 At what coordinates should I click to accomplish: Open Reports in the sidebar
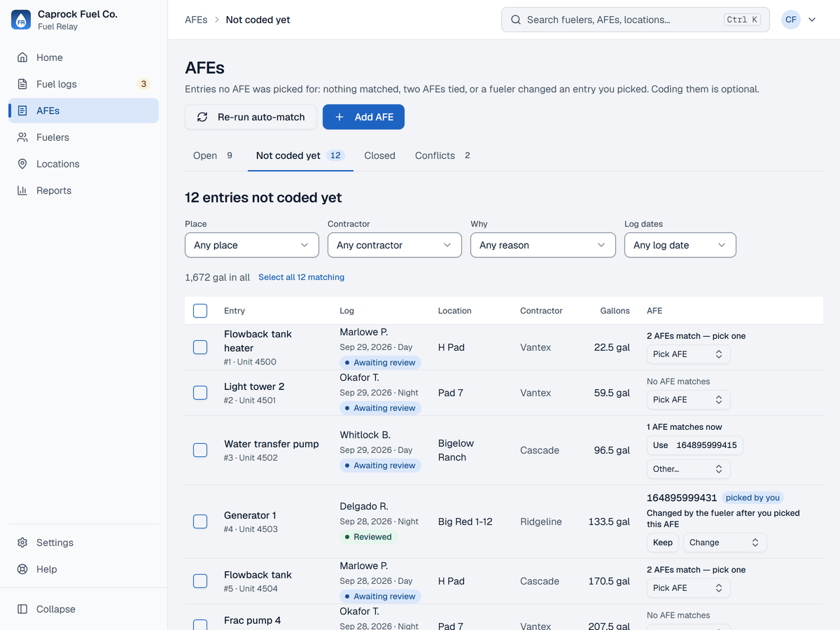[x=84, y=190]
